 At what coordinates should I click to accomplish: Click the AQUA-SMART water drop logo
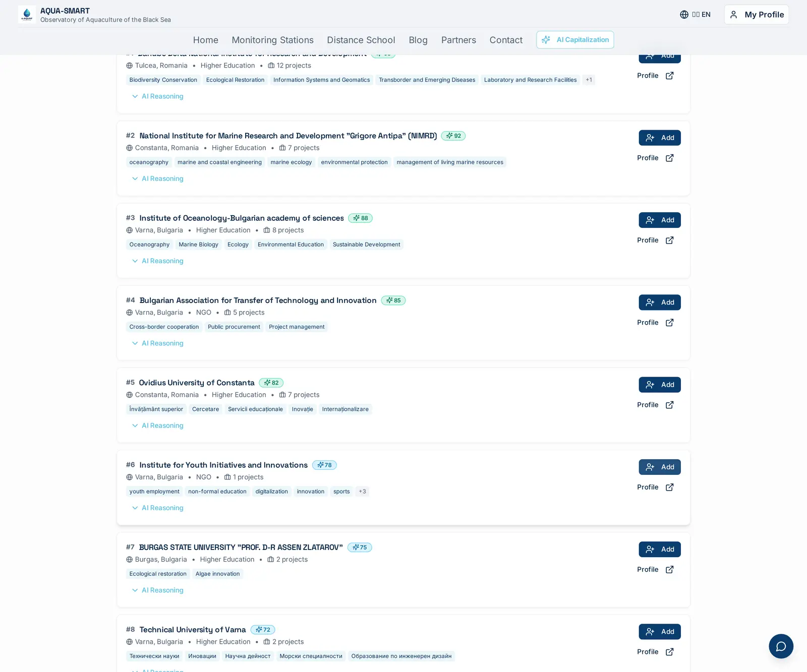point(27,15)
